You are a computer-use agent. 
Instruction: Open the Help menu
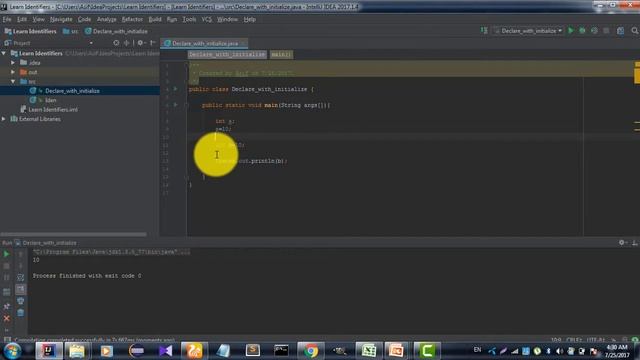pos(249,19)
